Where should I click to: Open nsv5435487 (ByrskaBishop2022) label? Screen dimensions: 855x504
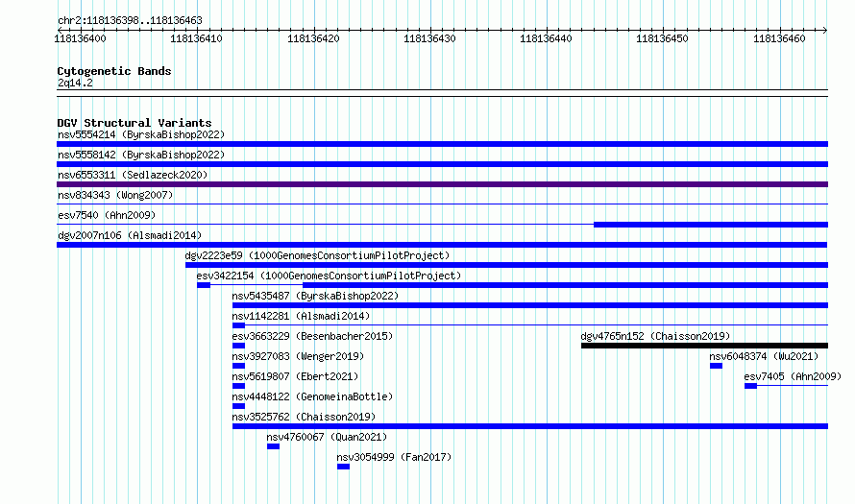click(x=315, y=296)
